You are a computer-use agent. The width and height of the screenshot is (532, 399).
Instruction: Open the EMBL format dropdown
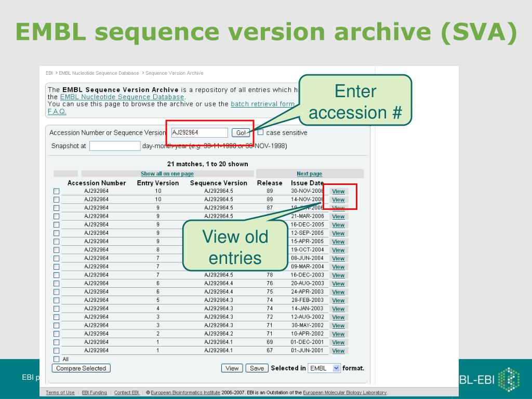324,368
